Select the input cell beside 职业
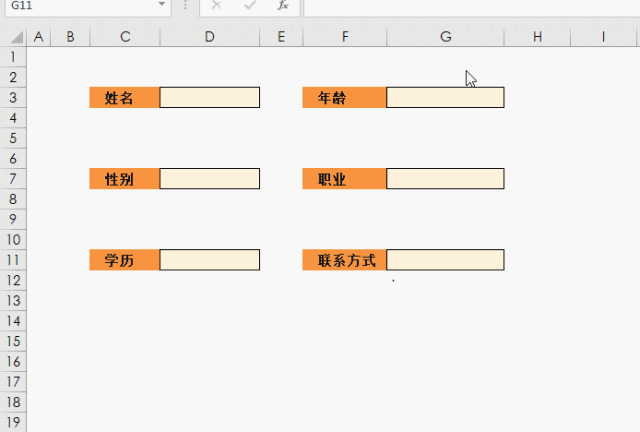640x432 pixels. (x=445, y=179)
